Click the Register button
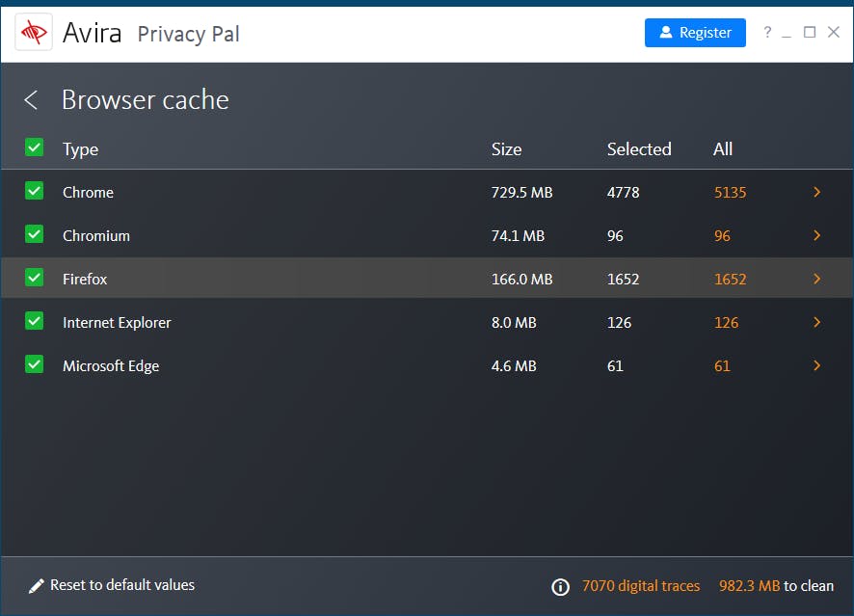854x616 pixels. click(x=694, y=33)
